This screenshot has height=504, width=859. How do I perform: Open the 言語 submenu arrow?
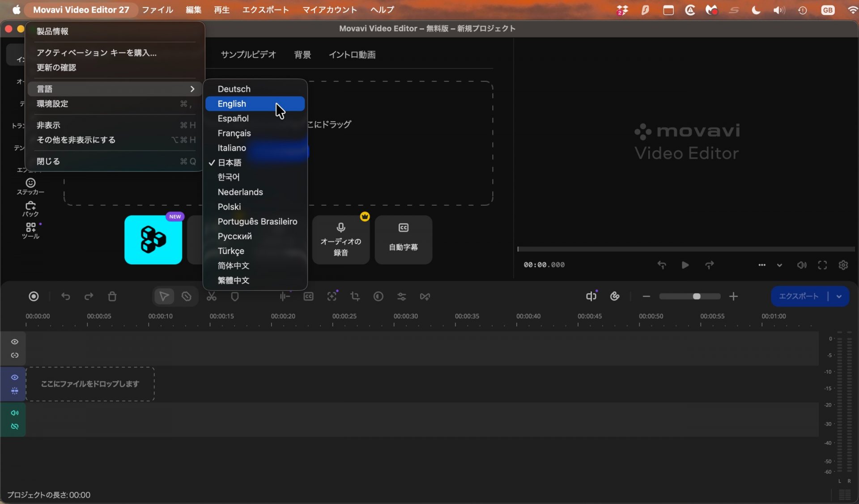point(192,89)
